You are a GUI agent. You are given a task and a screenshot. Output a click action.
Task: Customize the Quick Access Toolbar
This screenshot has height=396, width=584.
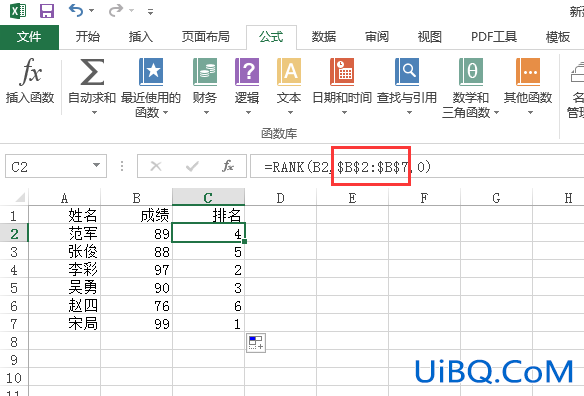tap(150, 12)
